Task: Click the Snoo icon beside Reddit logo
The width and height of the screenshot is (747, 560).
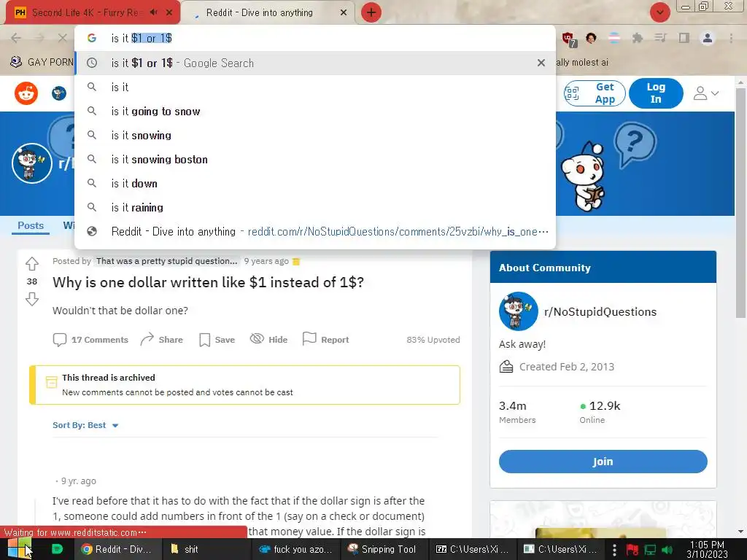Action: click(59, 93)
